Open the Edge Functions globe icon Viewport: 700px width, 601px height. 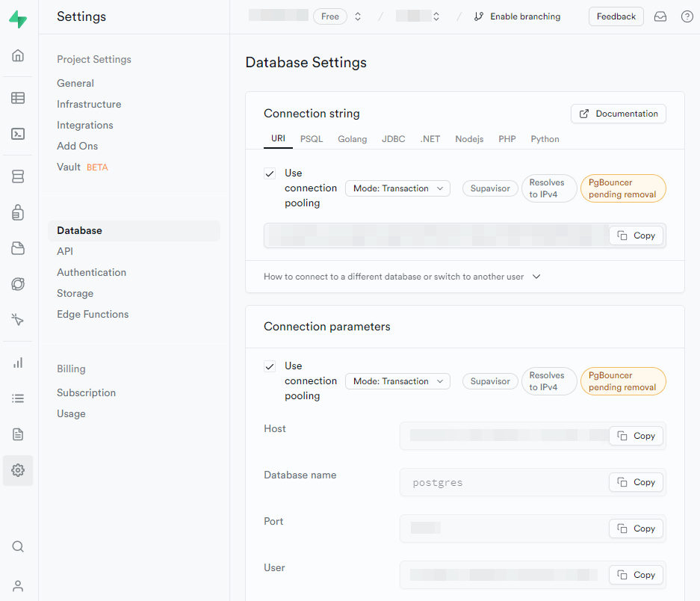pos(18,284)
